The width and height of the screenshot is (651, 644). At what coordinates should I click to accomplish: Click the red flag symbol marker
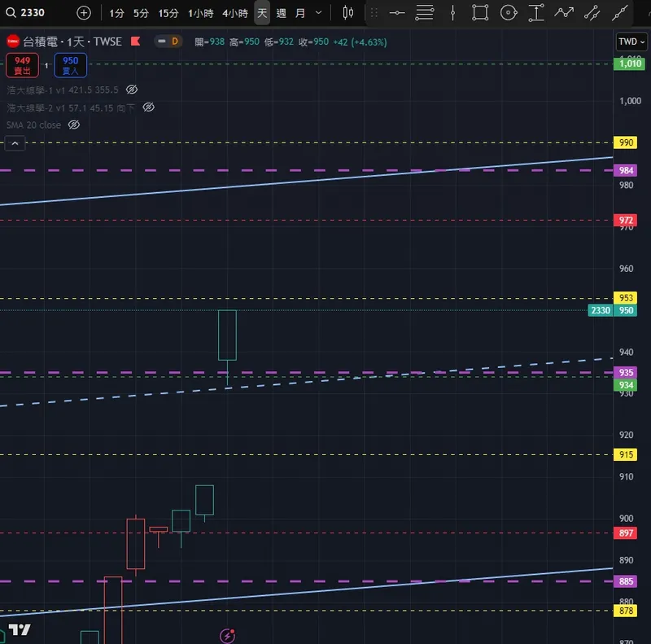click(135, 42)
